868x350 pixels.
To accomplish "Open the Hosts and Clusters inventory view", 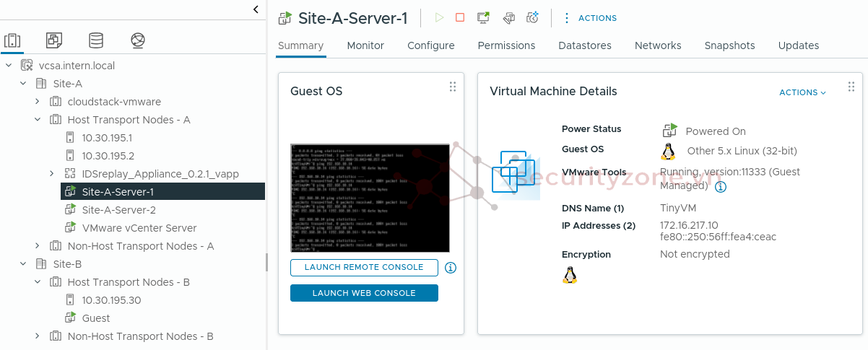I will [x=13, y=40].
